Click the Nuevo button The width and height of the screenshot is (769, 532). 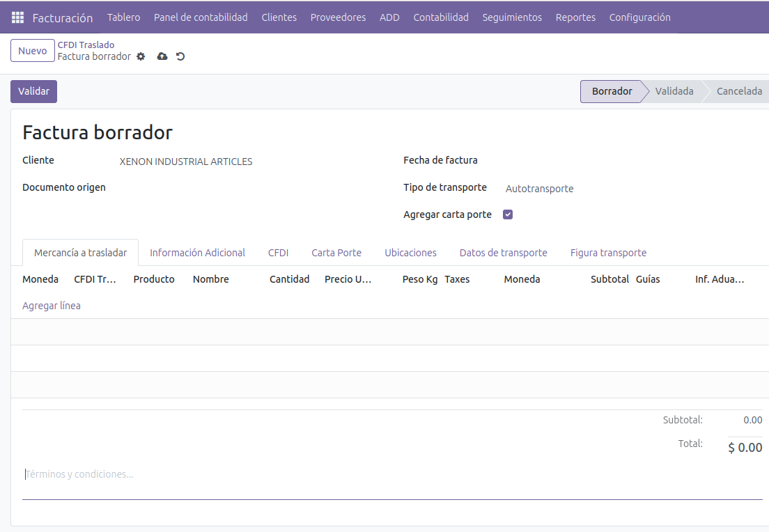point(33,51)
